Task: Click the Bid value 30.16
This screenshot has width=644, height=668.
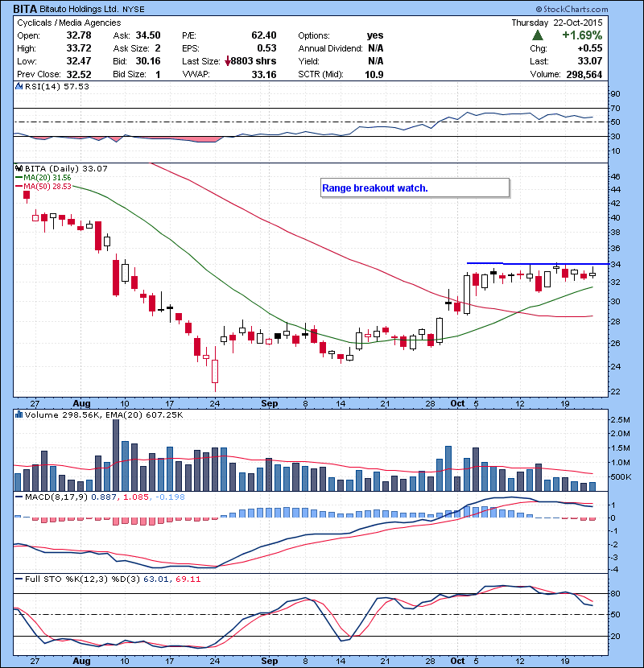Action: coord(148,61)
